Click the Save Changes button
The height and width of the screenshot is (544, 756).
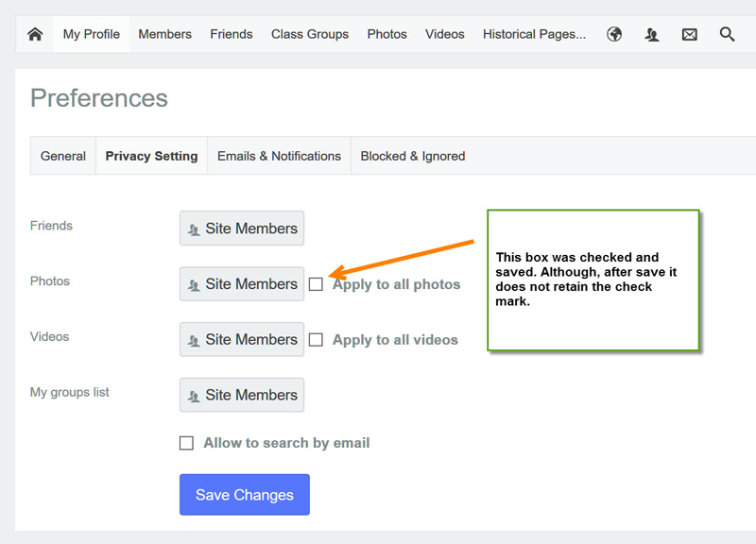coord(245,494)
